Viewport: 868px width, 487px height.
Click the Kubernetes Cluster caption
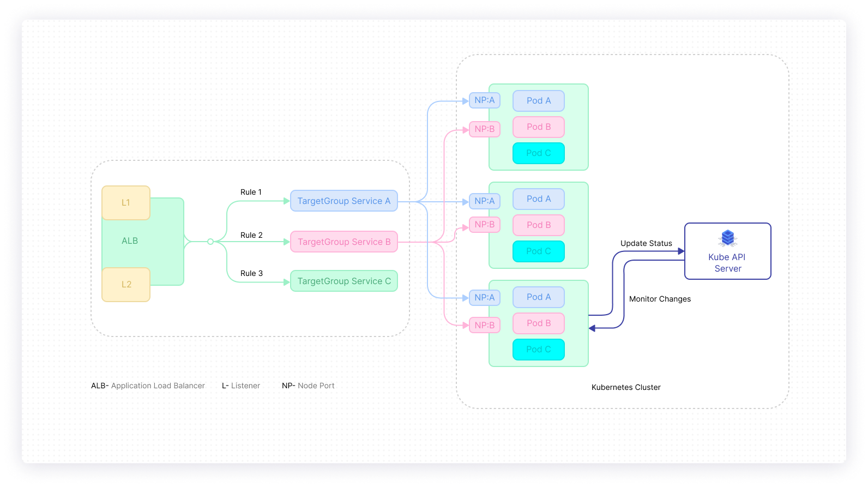(626, 387)
